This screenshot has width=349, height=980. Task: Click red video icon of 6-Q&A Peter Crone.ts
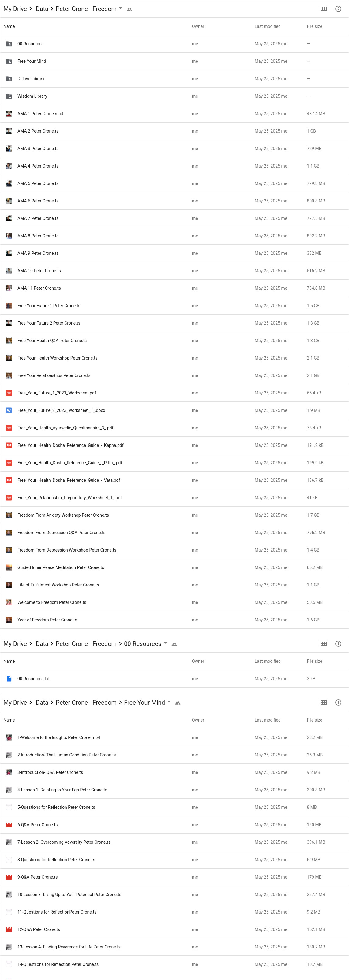tap(9, 825)
